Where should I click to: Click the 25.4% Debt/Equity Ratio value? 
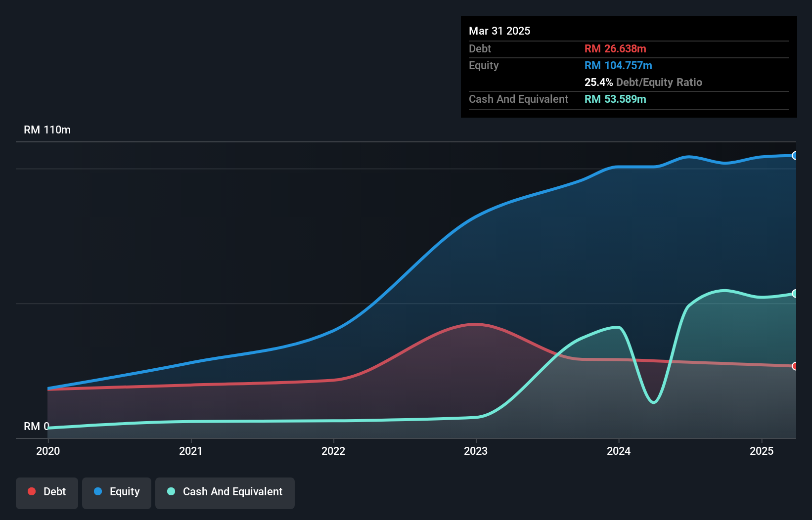click(598, 82)
